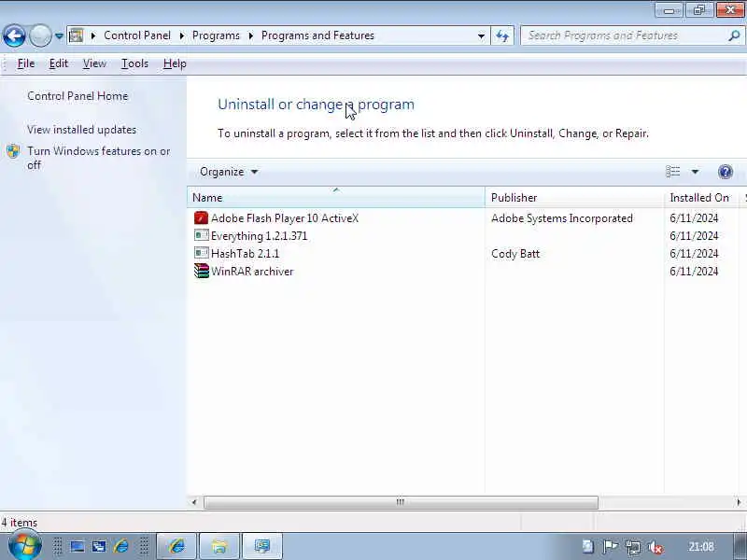Click the Control Panel icon in address bar
Screen dimensions: 747x560
77,35
